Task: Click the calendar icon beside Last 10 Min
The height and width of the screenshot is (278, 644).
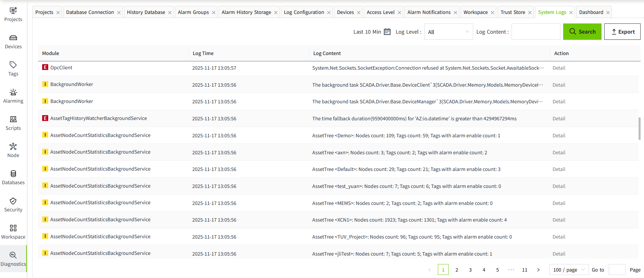Action: (x=387, y=32)
